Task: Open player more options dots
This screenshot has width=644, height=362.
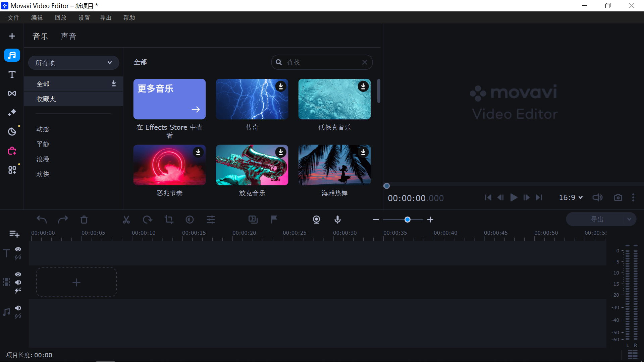Action: click(633, 198)
